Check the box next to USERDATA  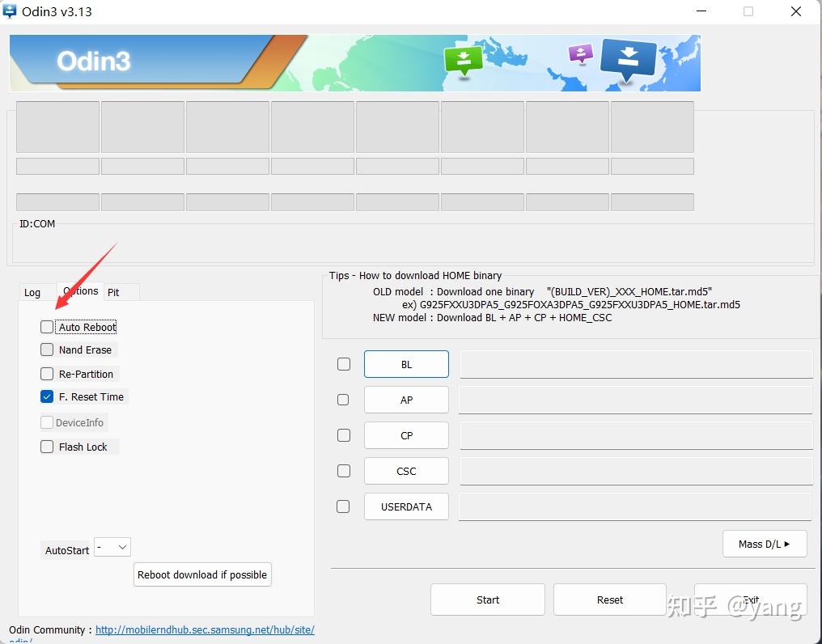coord(343,506)
